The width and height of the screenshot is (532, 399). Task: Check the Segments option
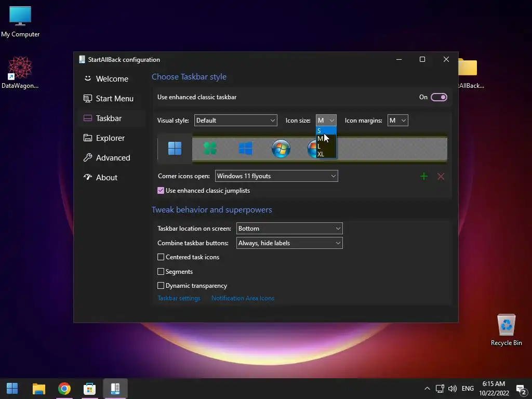pos(161,271)
